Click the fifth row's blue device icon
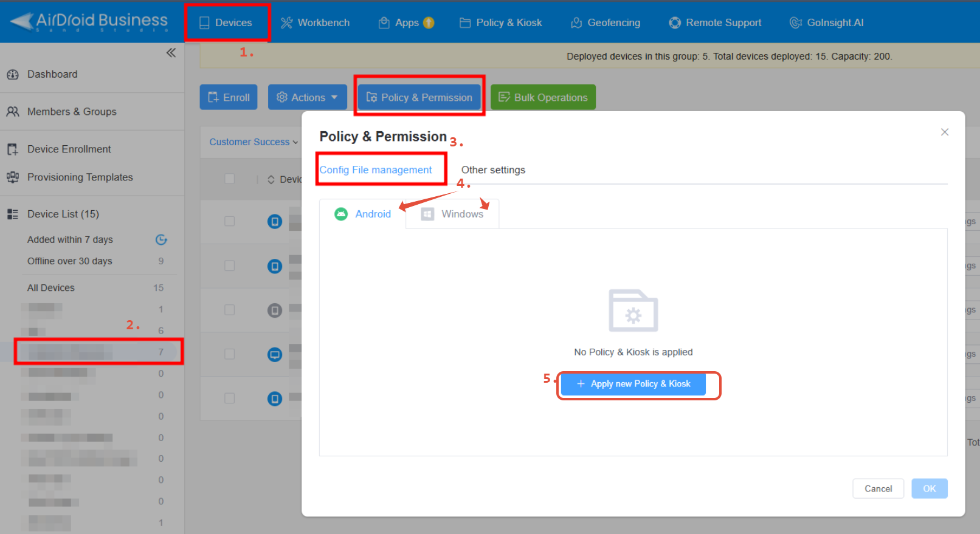 (275, 399)
